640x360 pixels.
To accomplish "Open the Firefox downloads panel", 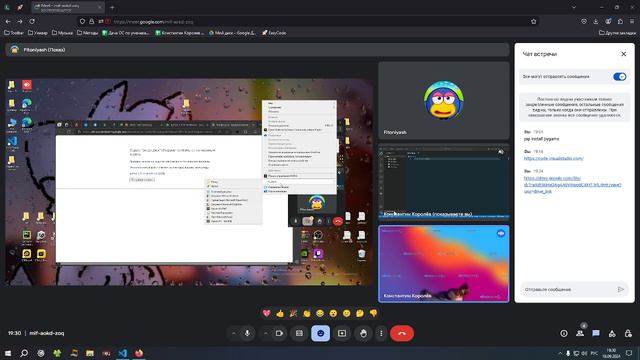I will point(596,21).
